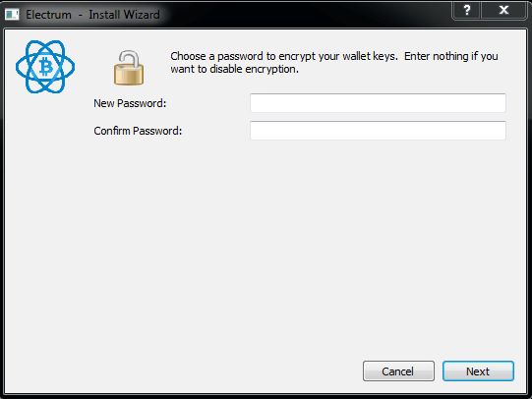Image resolution: width=532 pixels, height=399 pixels.
Task: Click the "want to disable encryption" text line
Action: point(234,69)
